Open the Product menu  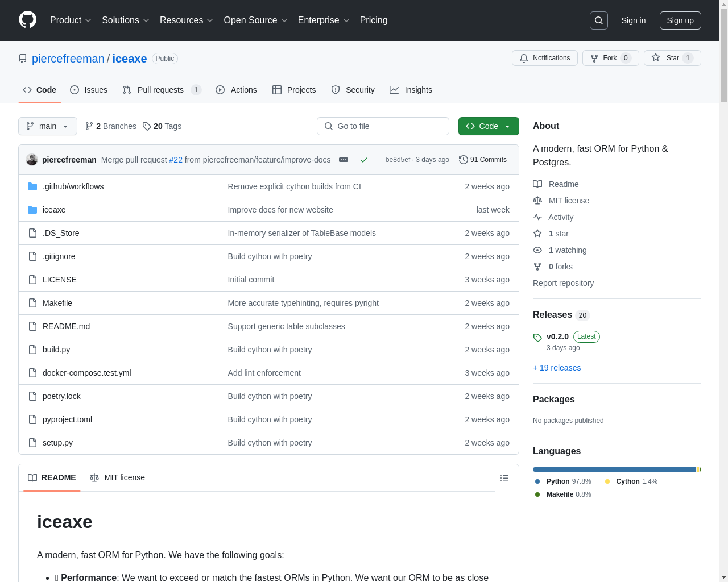point(71,20)
